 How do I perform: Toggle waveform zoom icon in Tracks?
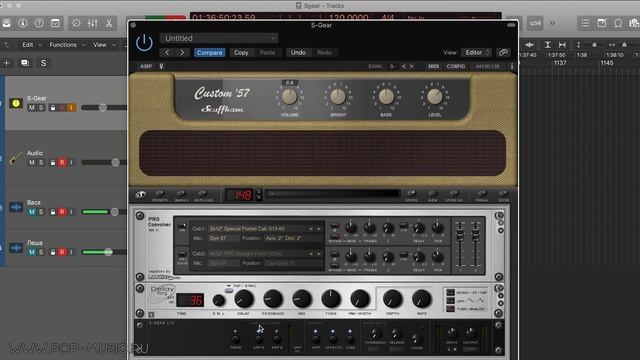click(530, 44)
